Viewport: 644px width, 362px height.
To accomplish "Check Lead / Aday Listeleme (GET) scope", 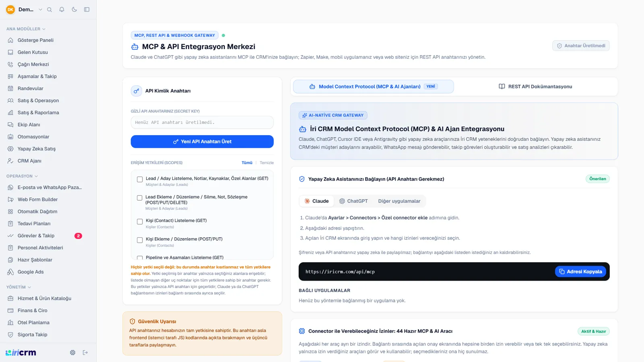I will (x=140, y=179).
